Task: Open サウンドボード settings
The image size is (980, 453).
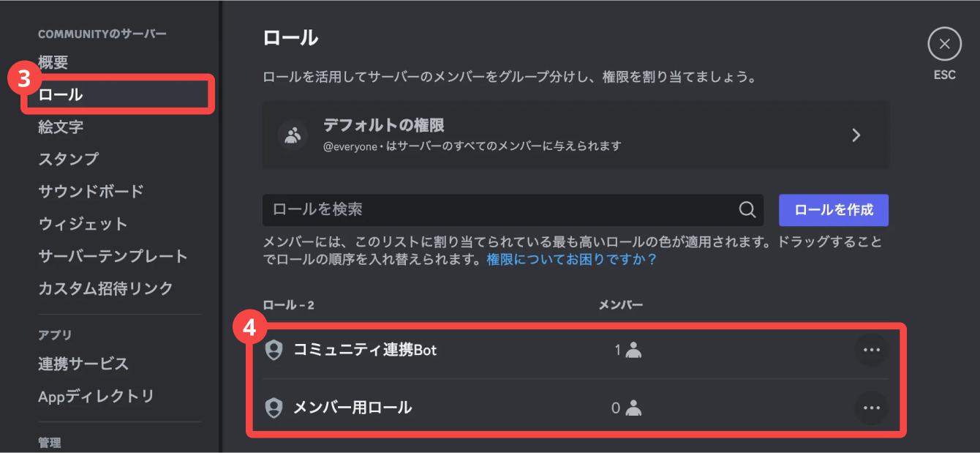Action: tap(91, 191)
